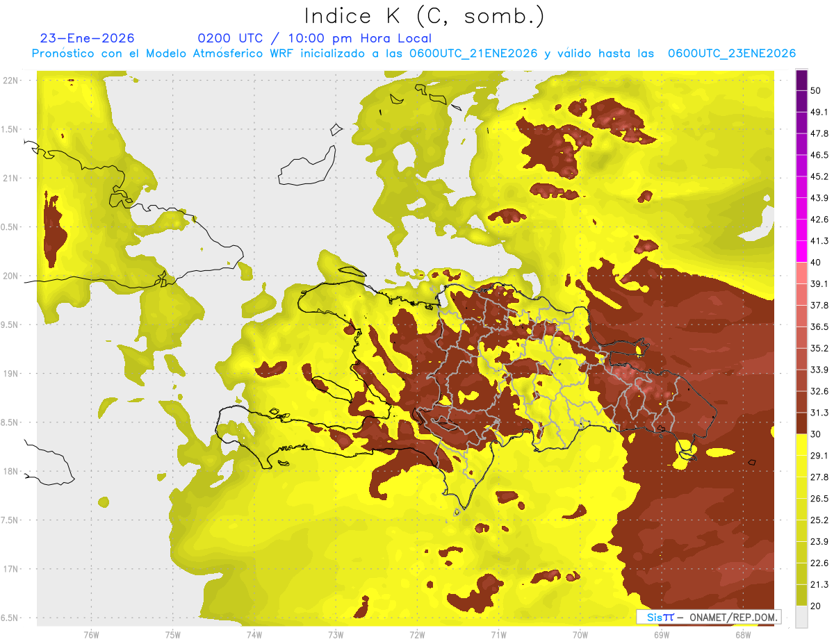Screen dimensions: 834x644
Task: Select the date text "23-Ene-2026"
Action: click(88, 38)
